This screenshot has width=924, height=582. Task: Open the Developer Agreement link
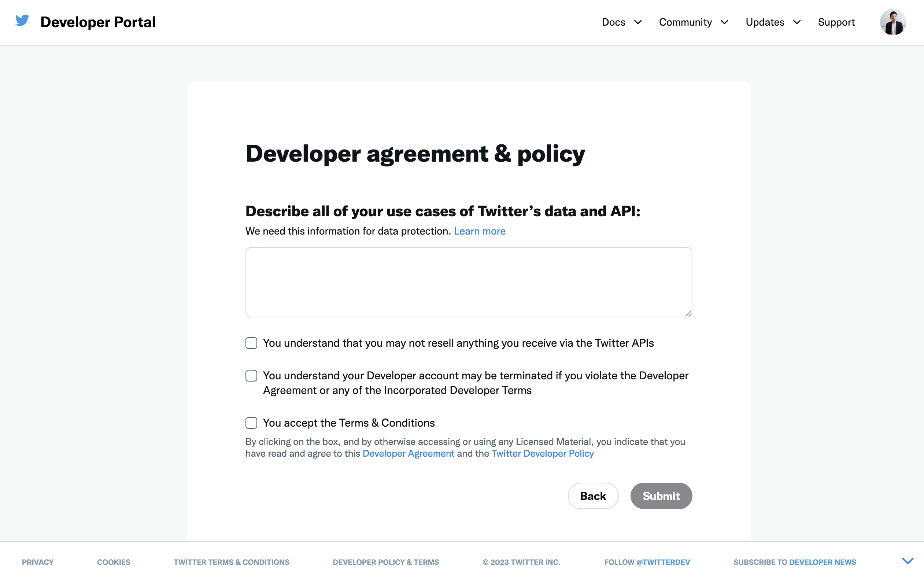tap(408, 453)
